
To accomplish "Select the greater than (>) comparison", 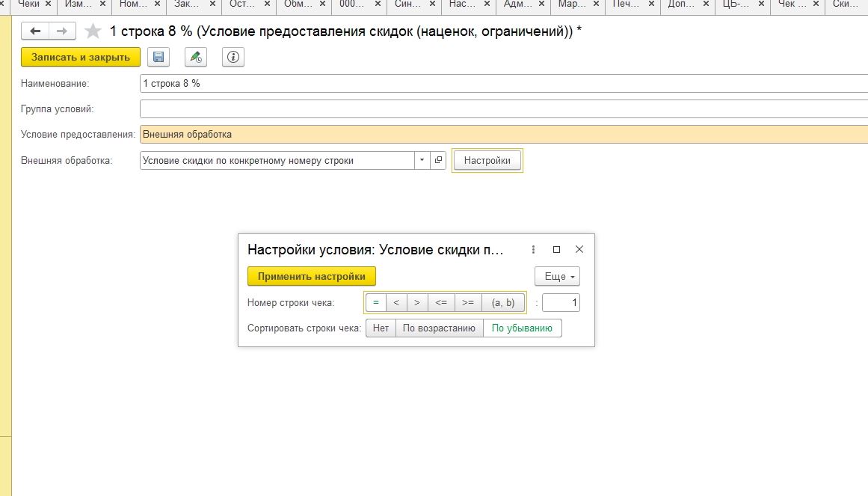I will point(417,302).
